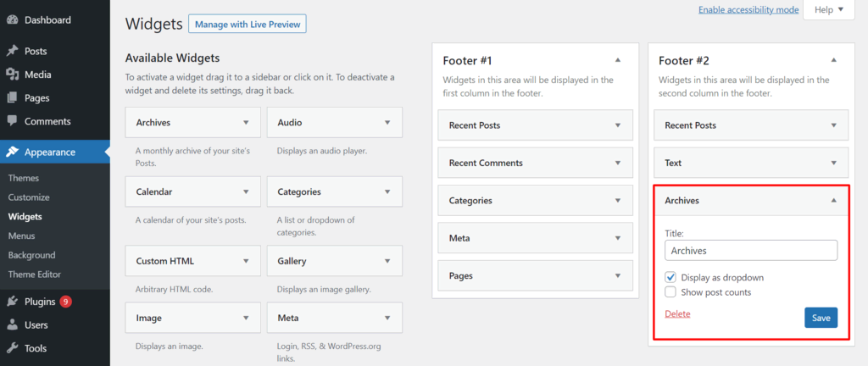Click the Media icon in sidebar

point(12,75)
